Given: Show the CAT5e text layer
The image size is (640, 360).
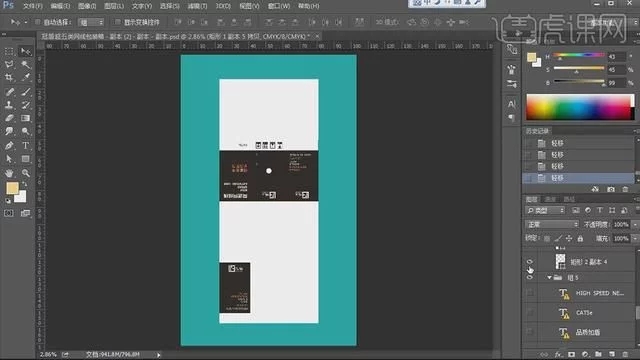Looking at the screenshot, I should [529, 313].
